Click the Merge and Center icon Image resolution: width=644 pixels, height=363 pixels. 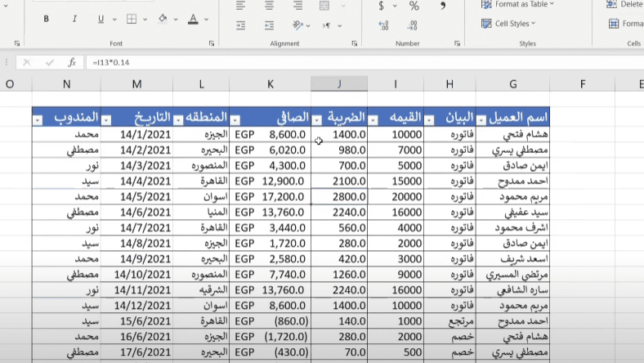click(x=324, y=6)
